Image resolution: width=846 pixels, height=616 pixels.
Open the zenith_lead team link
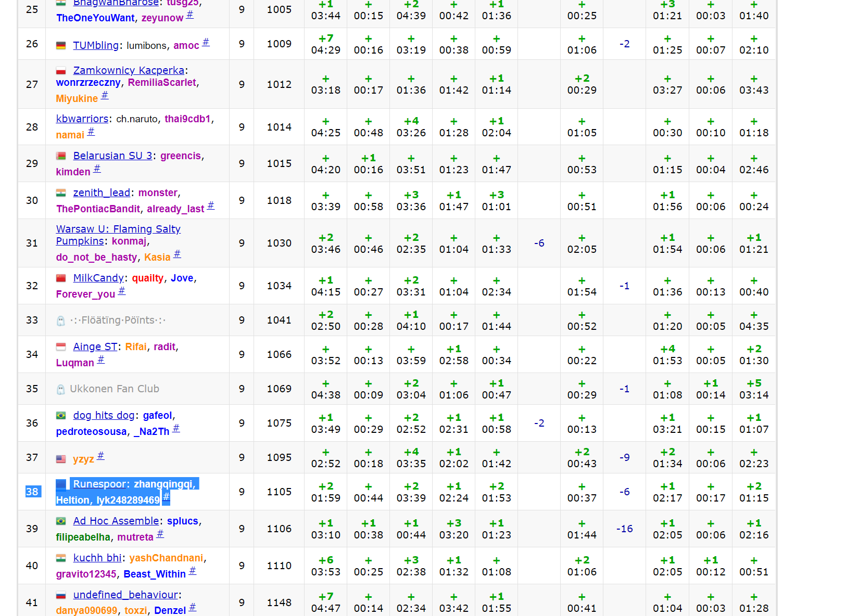pyautogui.click(x=102, y=192)
